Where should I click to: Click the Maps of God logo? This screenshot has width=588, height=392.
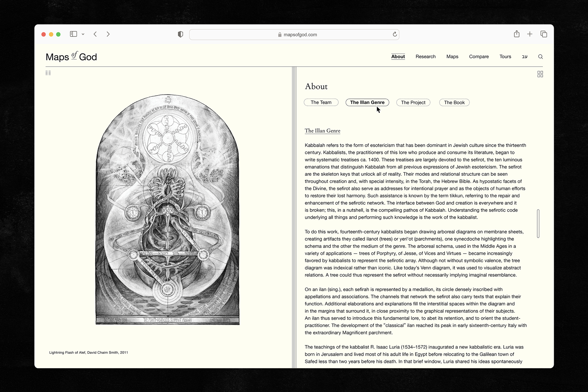(x=71, y=57)
